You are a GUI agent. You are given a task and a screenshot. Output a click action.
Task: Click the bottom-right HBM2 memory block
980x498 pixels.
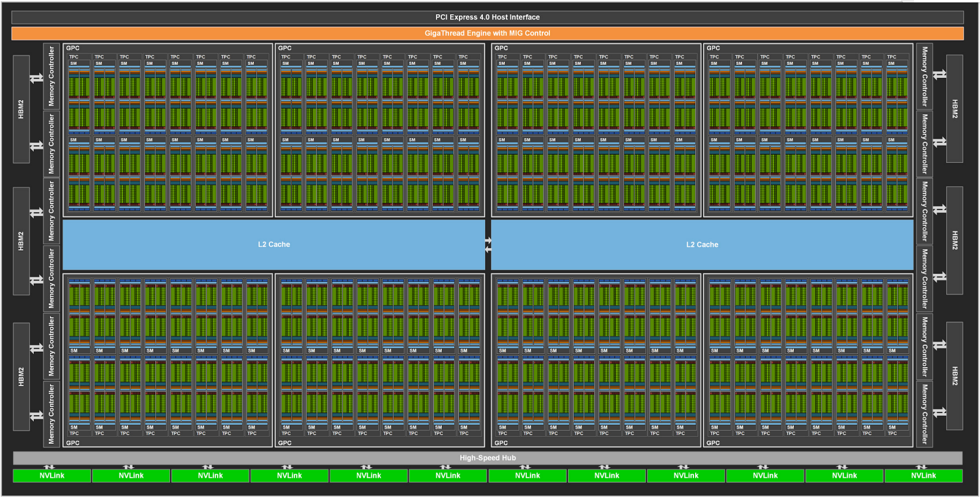(954, 375)
